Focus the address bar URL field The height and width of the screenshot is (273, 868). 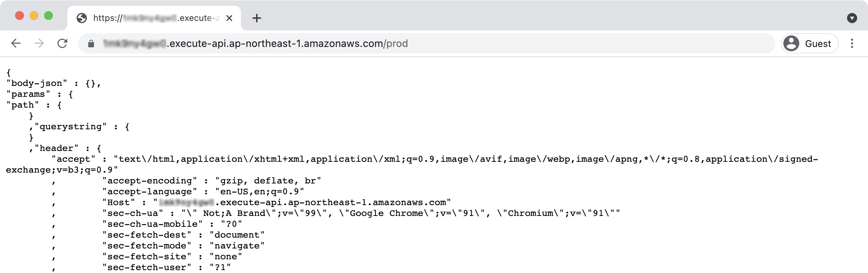pyautogui.click(x=427, y=43)
